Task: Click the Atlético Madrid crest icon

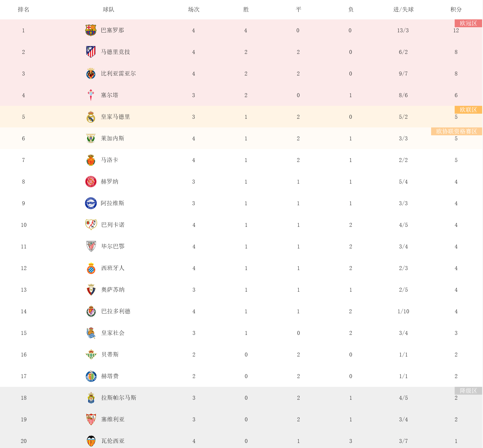Action: click(91, 52)
